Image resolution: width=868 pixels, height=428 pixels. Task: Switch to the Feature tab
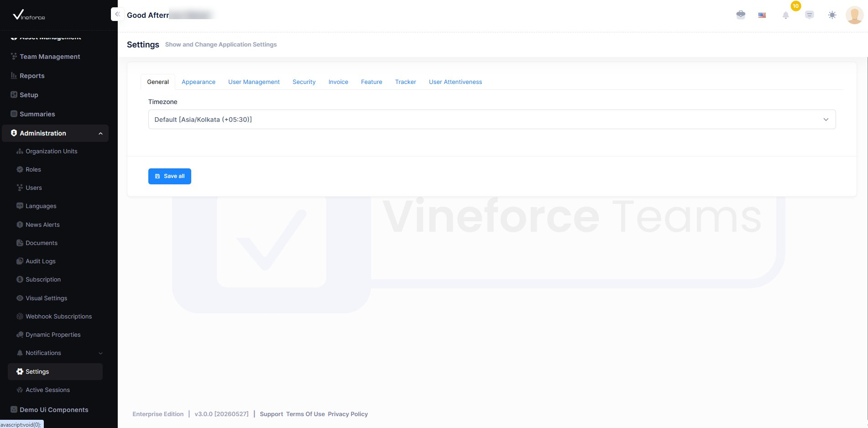pos(371,82)
